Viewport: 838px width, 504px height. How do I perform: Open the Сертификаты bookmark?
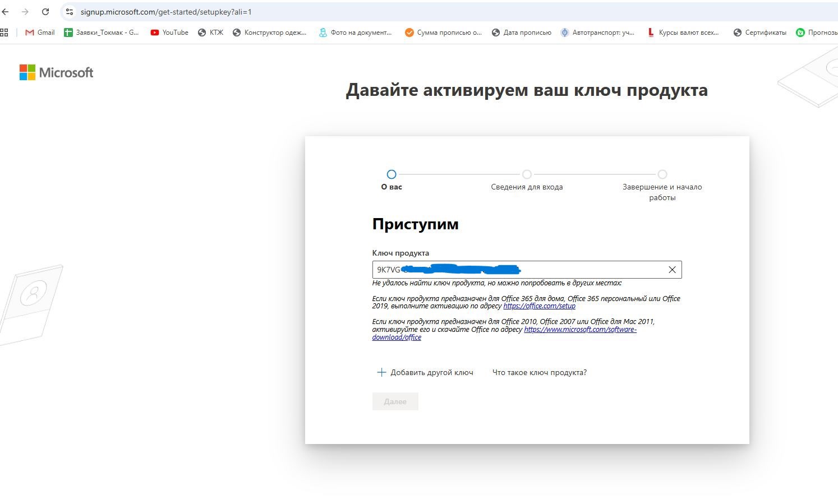pos(760,33)
